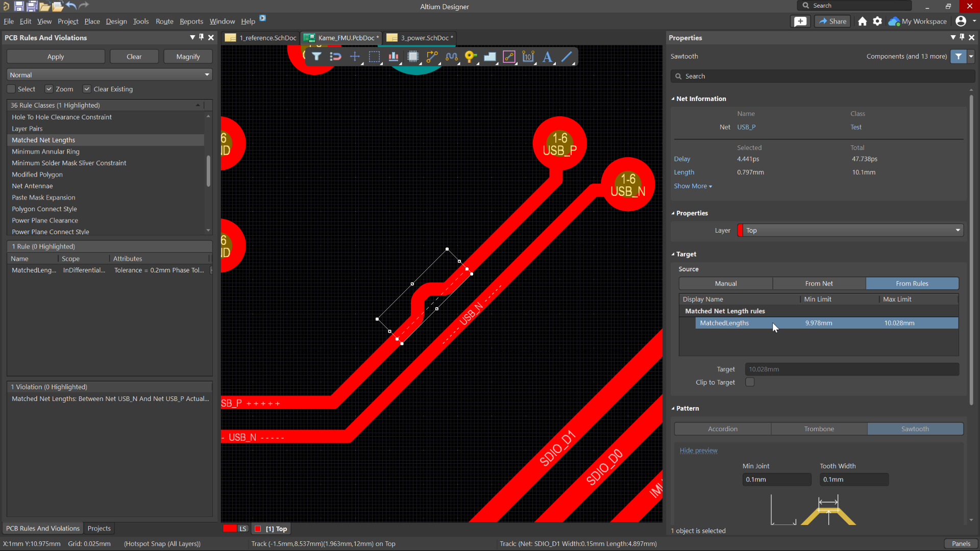Select the Trombone pattern option
Image resolution: width=980 pixels, height=551 pixels.
(819, 429)
